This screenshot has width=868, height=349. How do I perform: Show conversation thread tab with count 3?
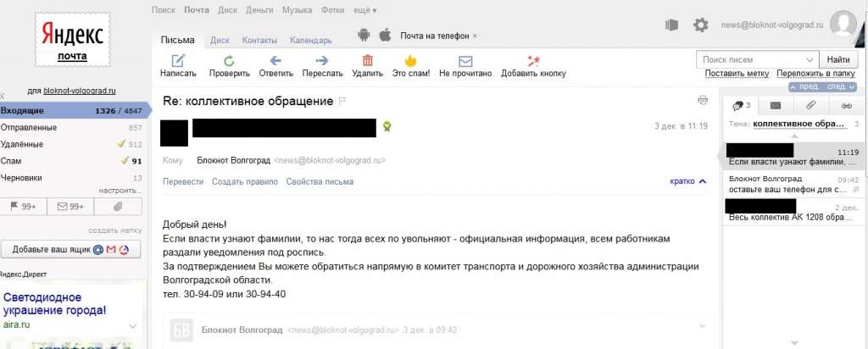[x=741, y=106]
